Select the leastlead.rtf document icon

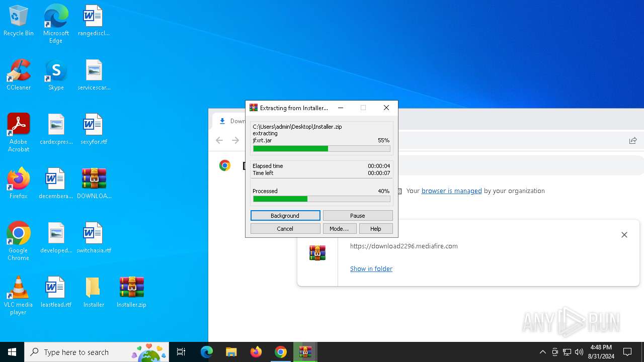click(x=56, y=293)
